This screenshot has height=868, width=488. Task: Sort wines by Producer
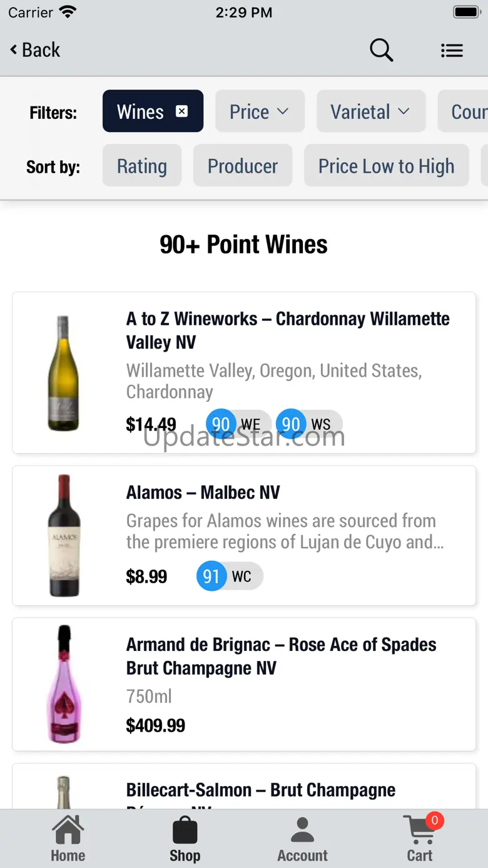[242, 166]
